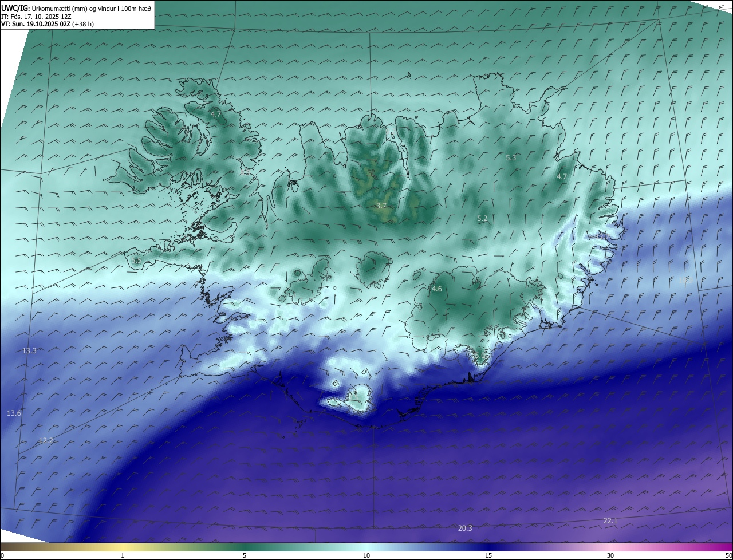The width and height of the screenshot is (733, 560).
Task: Click the color scale tick labeled 5
Action: (x=245, y=555)
